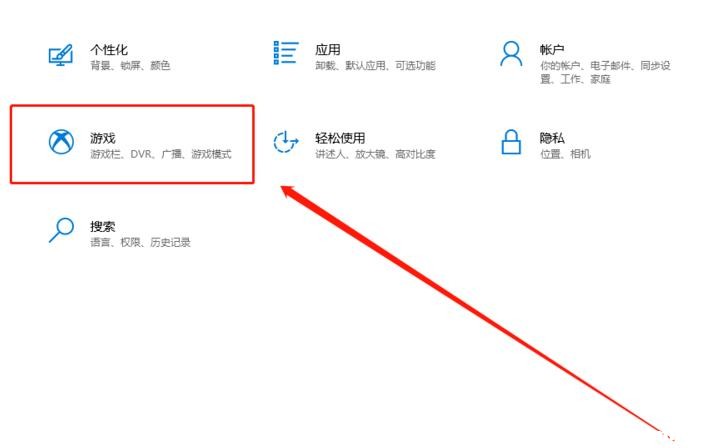Open the 轻松使用 category title
The image size is (718, 448).
coord(340,137)
